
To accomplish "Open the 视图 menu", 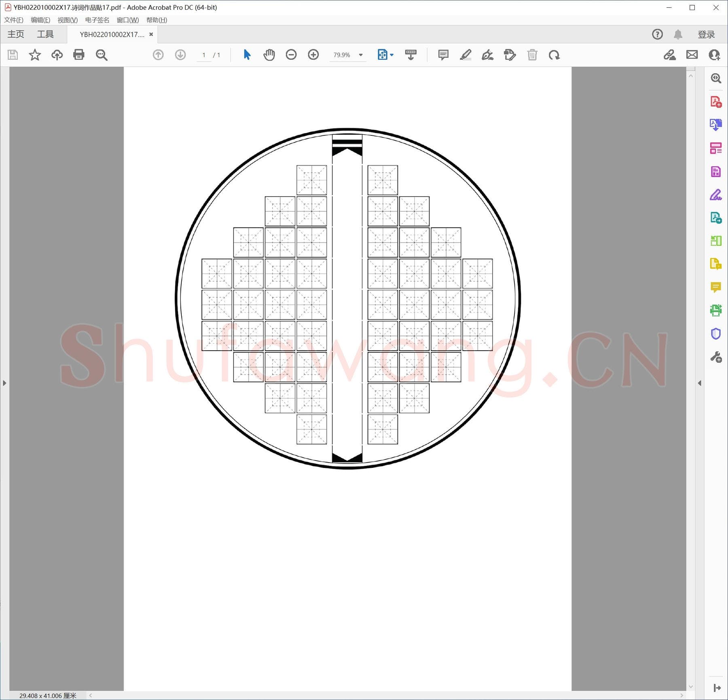I will pos(68,20).
